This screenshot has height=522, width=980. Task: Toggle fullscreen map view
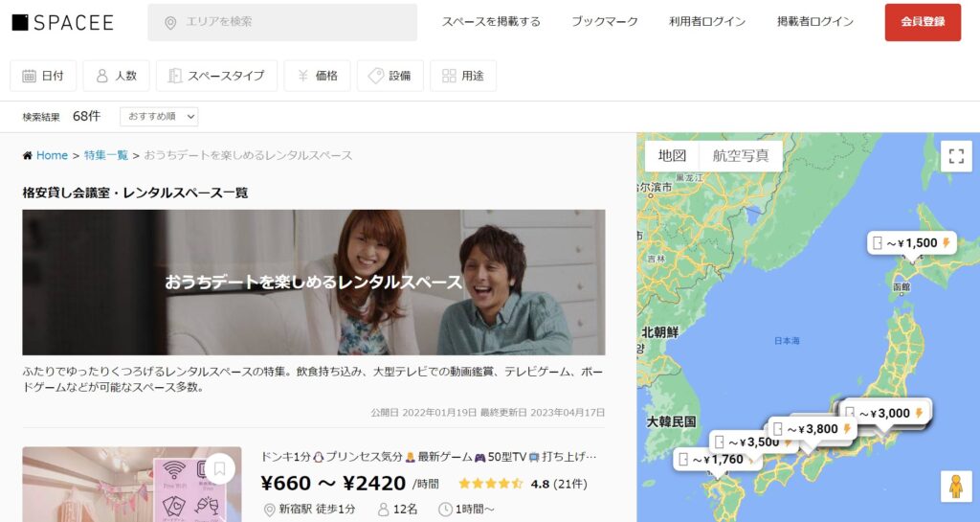pyautogui.click(x=955, y=156)
